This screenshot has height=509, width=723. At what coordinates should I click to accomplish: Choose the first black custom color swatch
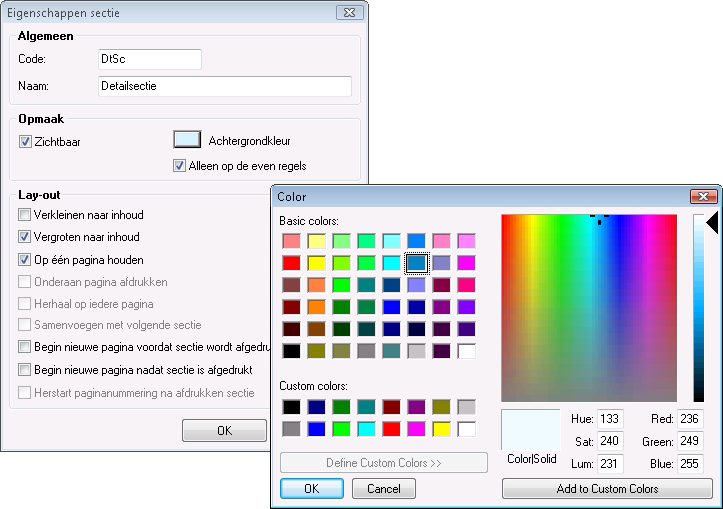(291, 407)
